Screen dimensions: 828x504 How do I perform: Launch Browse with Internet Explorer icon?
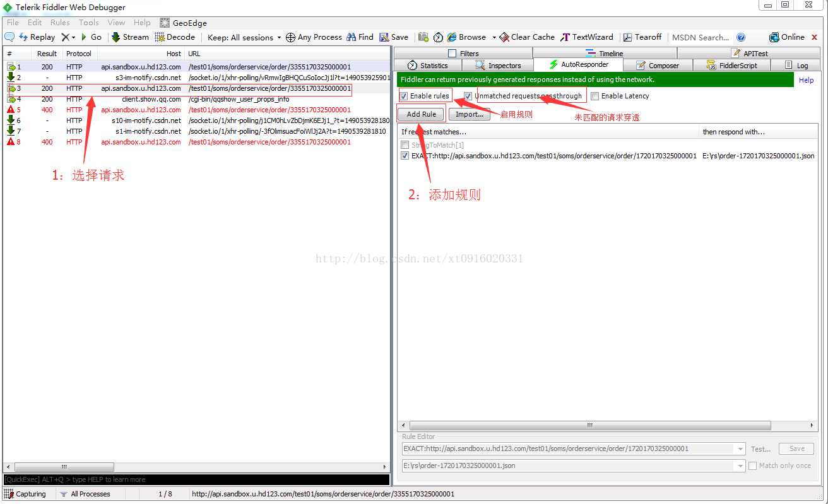(466, 37)
